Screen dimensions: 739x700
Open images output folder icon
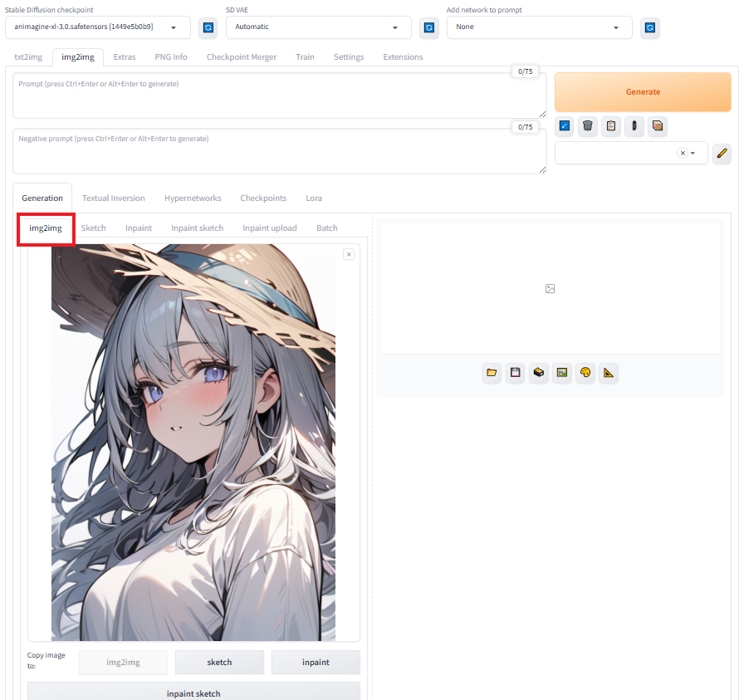(x=492, y=373)
